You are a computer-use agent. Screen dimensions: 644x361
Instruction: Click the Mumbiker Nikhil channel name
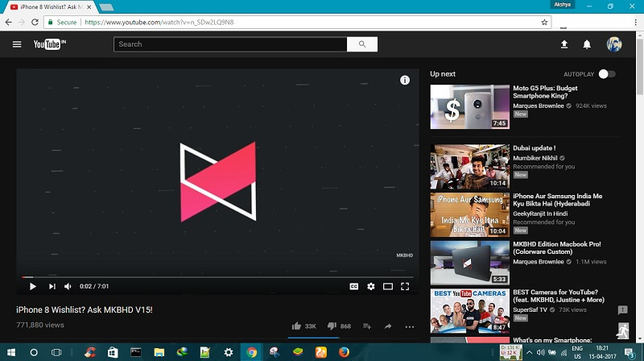click(x=535, y=158)
